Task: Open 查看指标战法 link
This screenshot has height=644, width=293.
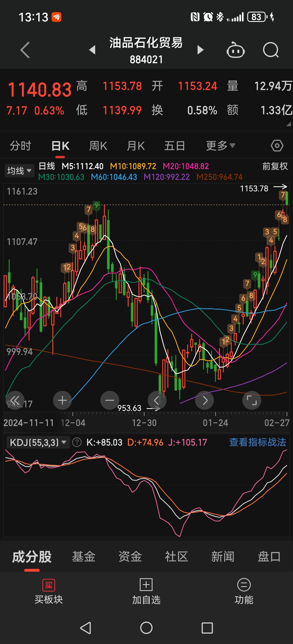Action: [x=258, y=442]
